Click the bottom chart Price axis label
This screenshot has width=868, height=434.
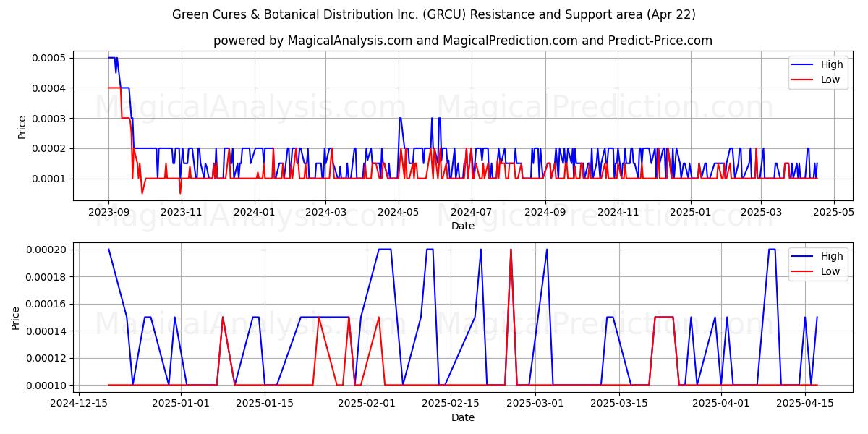16,318
